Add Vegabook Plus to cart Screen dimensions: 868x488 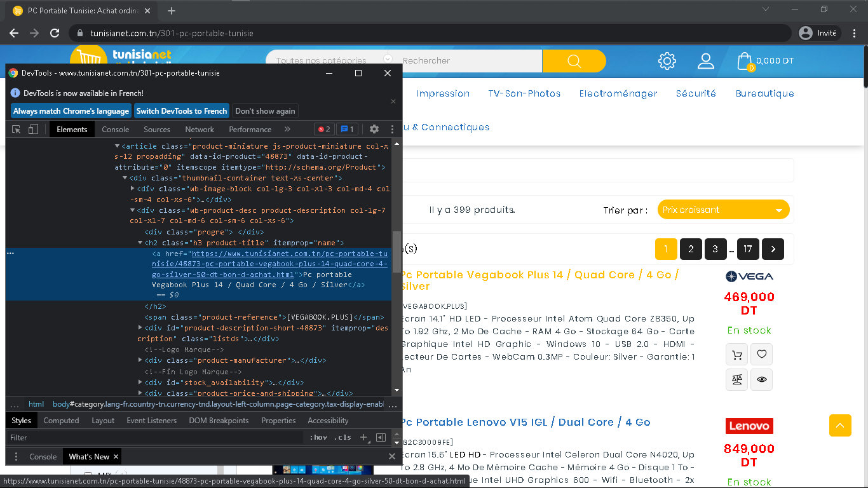[x=737, y=355]
